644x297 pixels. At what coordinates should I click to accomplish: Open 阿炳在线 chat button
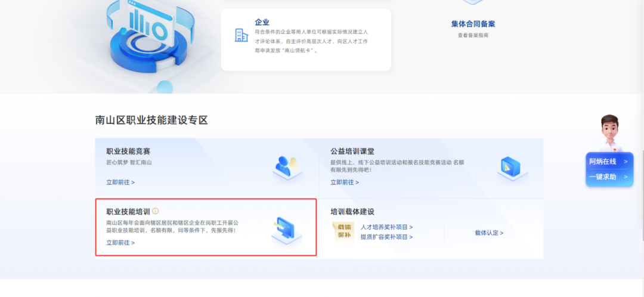[x=609, y=162]
